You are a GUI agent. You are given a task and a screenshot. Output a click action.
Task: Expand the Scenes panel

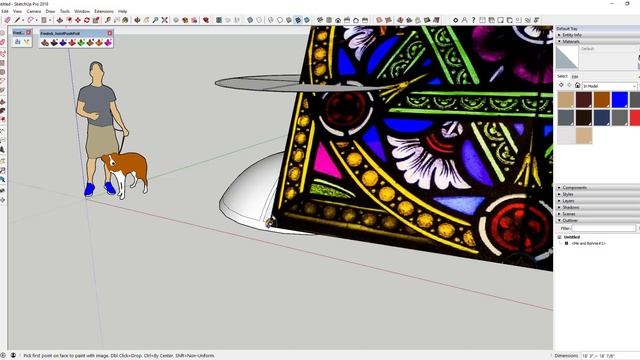[597, 214]
